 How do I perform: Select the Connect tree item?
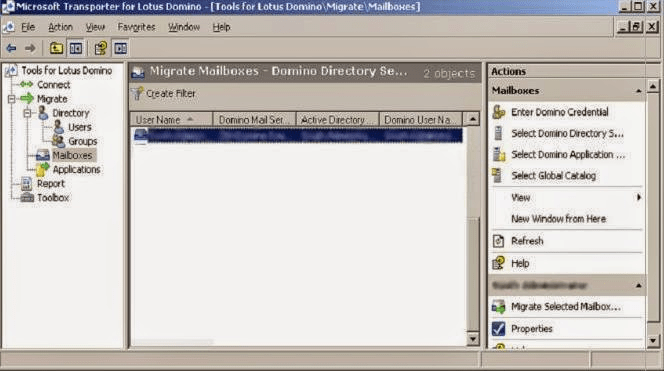tap(53, 85)
